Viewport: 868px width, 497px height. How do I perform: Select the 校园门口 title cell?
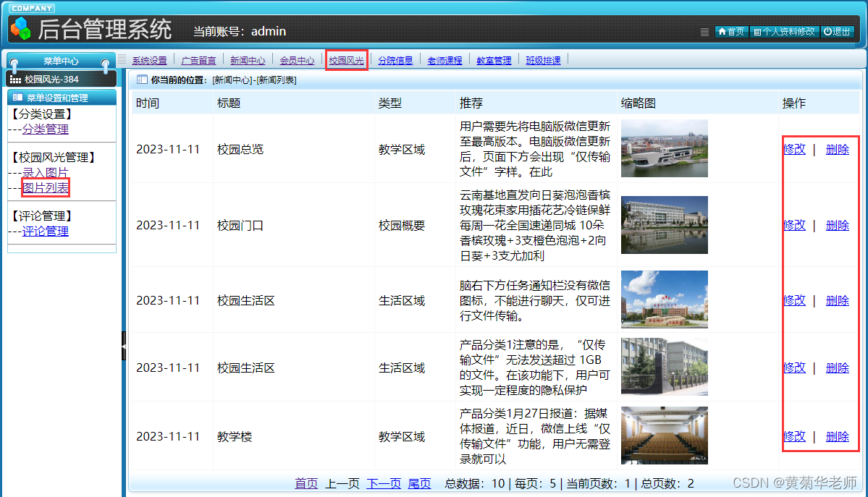coord(240,225)
